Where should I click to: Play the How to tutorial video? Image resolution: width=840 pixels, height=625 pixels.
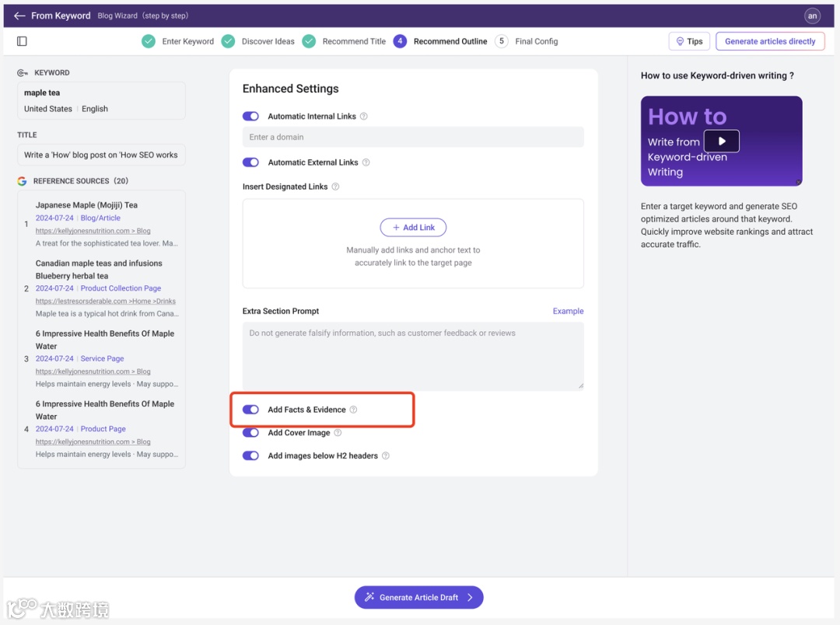point(722,141)
